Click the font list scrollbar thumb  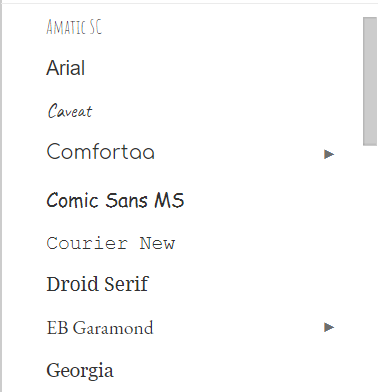pyautogui.click(x=370, y=81)
